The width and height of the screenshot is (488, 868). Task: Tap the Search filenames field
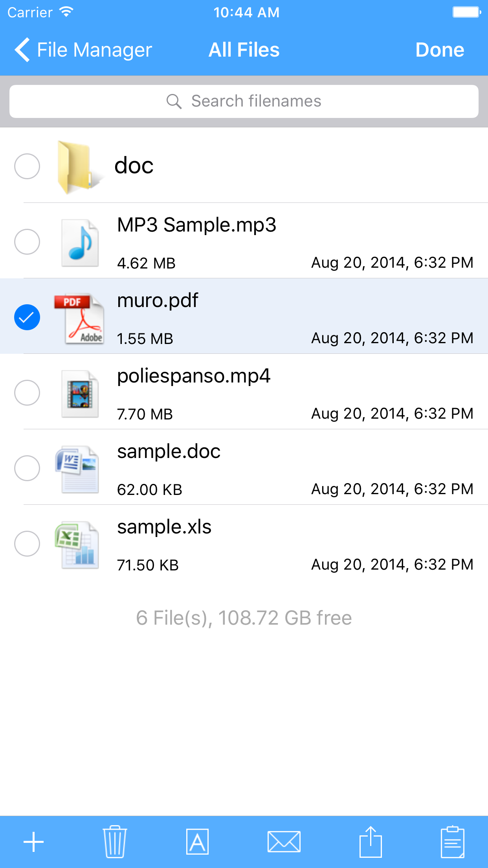(244, 101)
